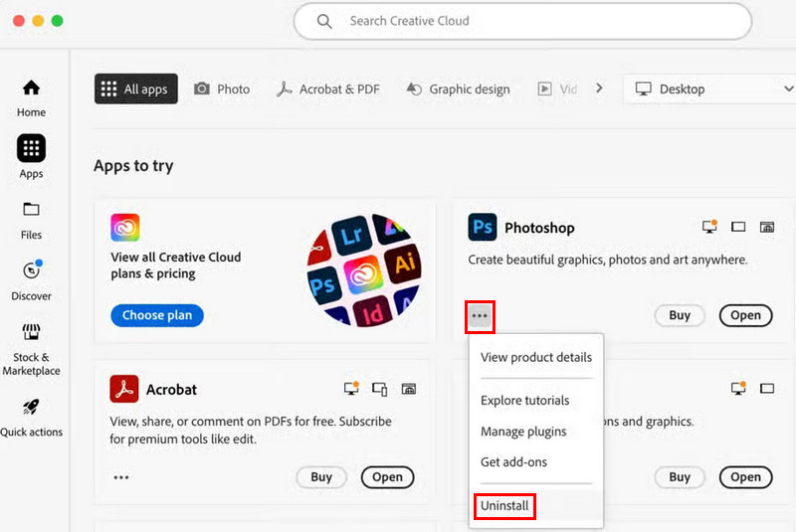Click the Search Creative Cloud field
Viewport: 796px width, 532px height.
pos(523,21)
